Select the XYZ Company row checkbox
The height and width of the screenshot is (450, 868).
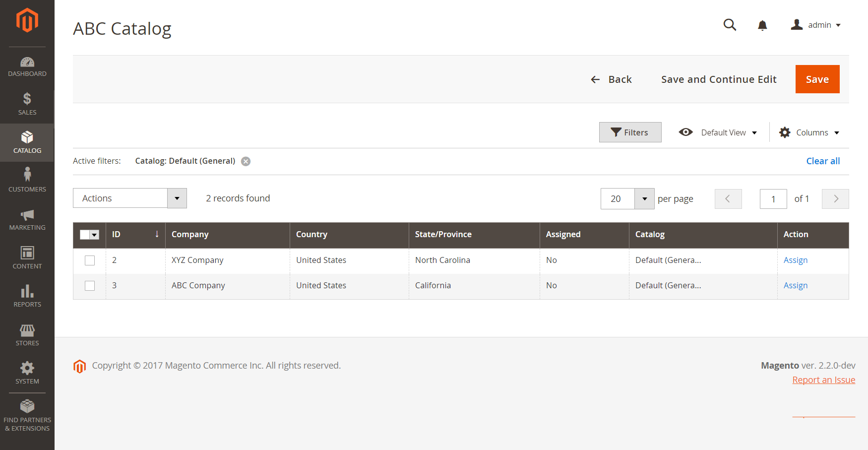90,260
